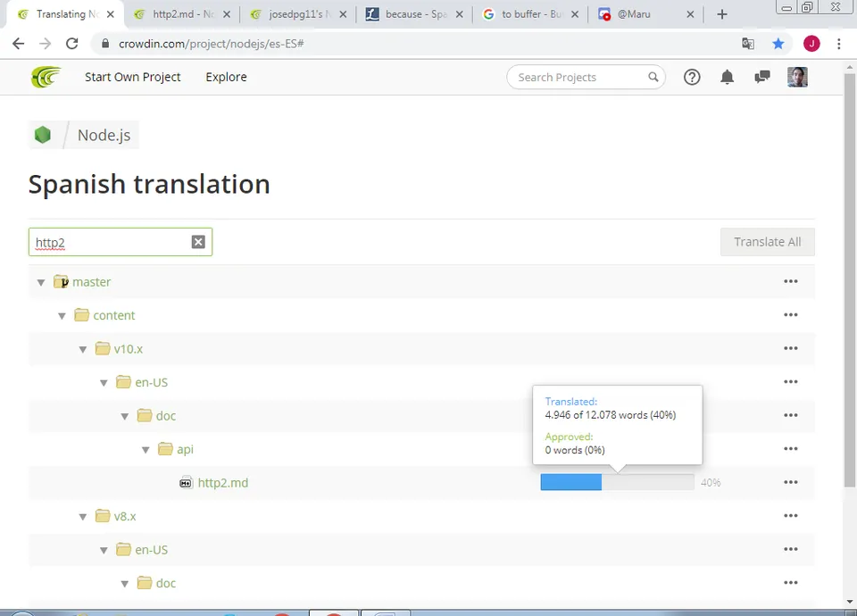The height and width of the screenshot is (616, 857).
Task: Click the Google Translate icon in address bar
Action: pyautogui.click(x=748, y=44)
